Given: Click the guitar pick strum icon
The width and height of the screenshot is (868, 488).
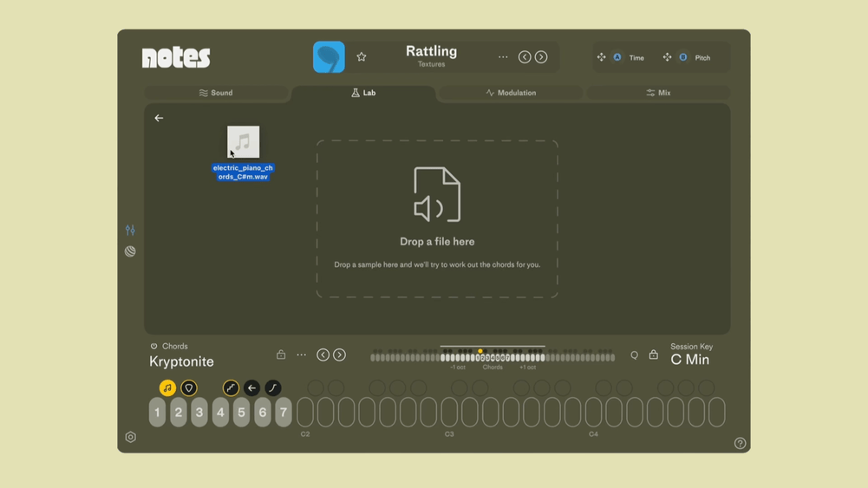Looking at the screenshot, I should pyautogui.click(x=189, y=388).
